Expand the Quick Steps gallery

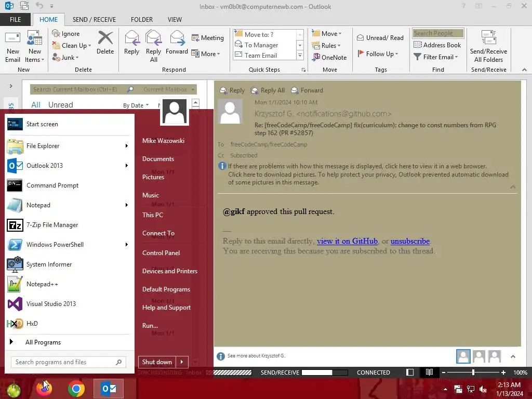click(x=300, y=55)
